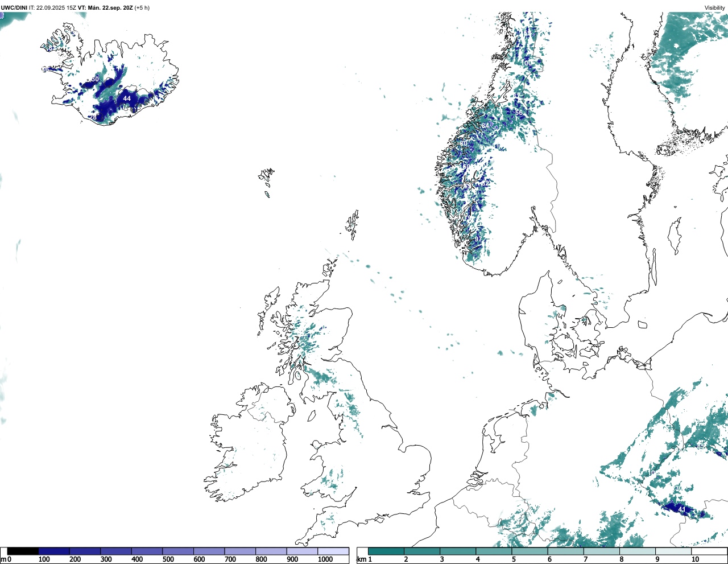Click the 'km' unit label on legend

361,559
